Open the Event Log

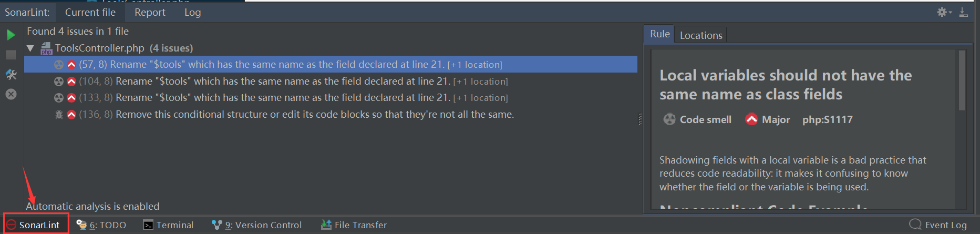(x=938, y=225)
